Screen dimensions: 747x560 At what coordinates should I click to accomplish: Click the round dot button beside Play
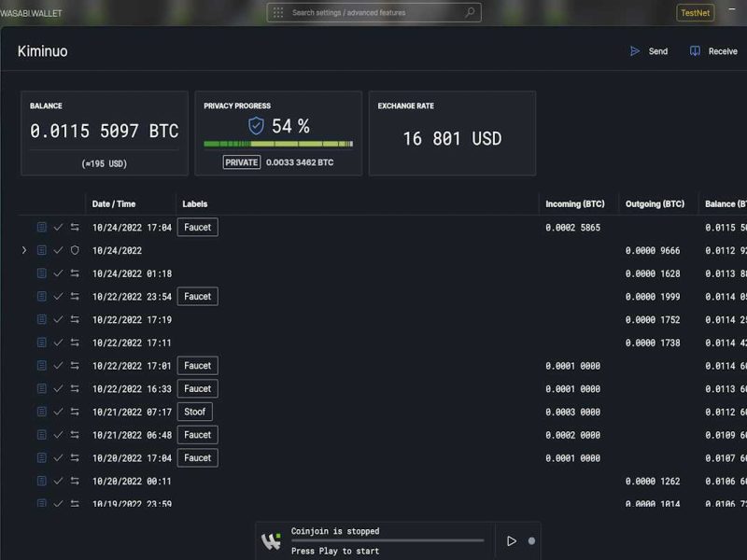coord(531,541)
